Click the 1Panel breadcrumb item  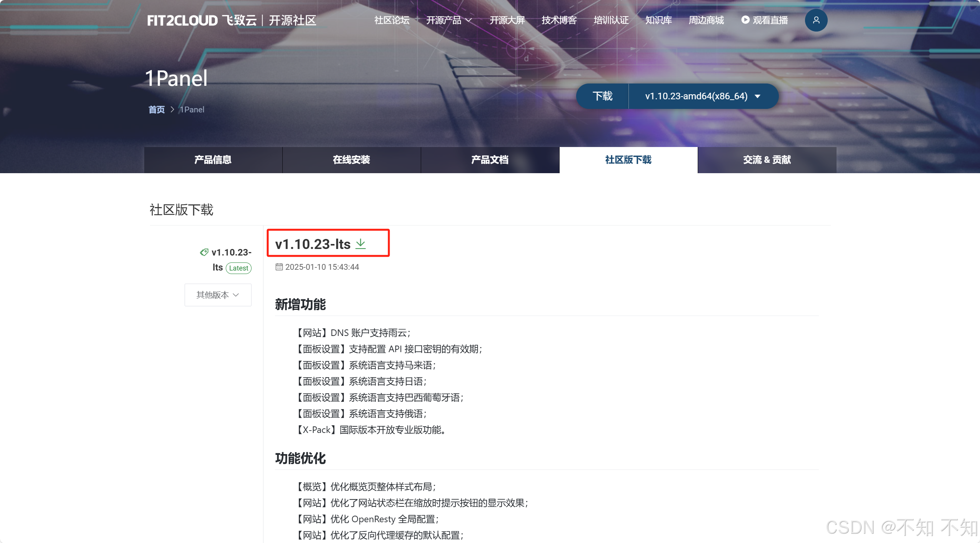point(192,110)
